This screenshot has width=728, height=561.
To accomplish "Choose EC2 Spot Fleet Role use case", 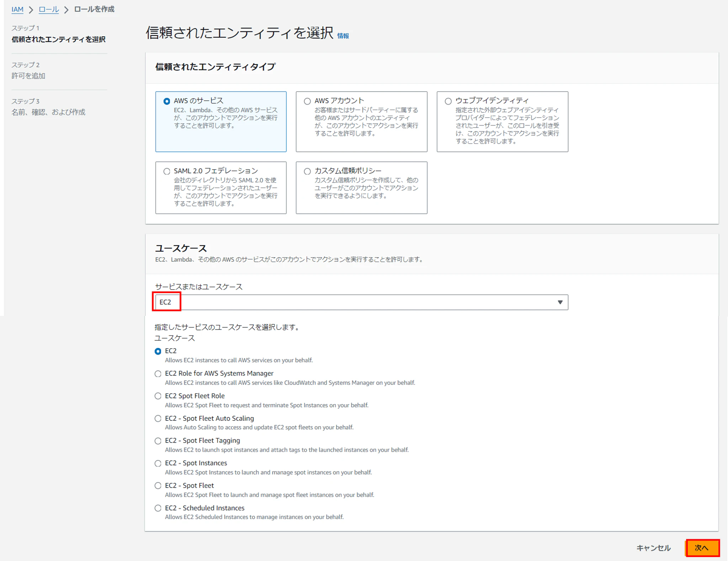I will tap(158, 396).
